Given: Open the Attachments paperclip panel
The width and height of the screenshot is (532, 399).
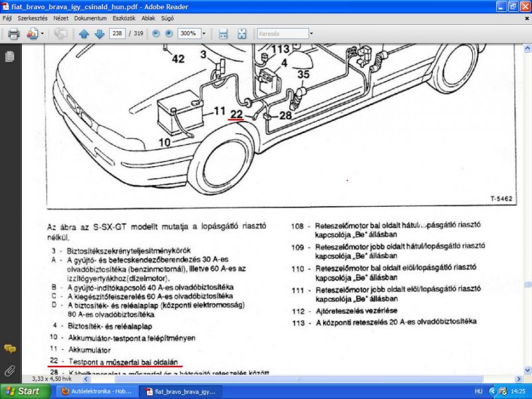Looking at the screenshot, I should tap(10, 370).
